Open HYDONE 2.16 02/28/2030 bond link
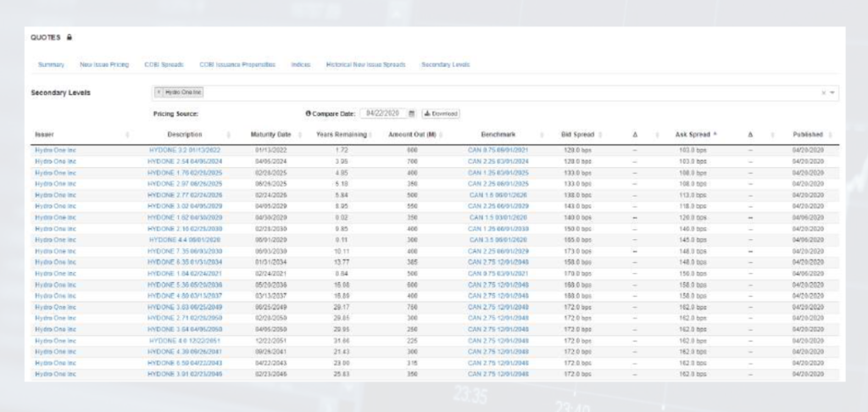 pyautogui.click(x=185, y=229)
